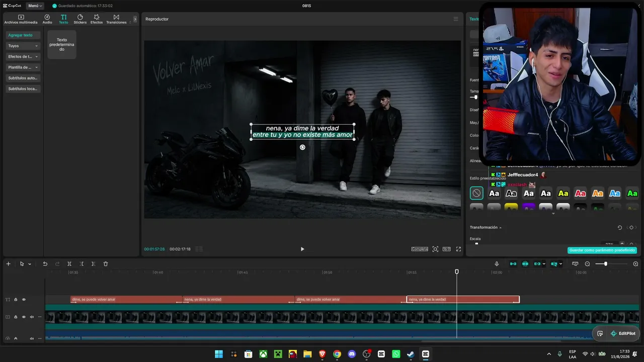The width and height of the screenshot is (644, 362).
Task: Hide the text track with the eye icon
Action: point(24,300)
